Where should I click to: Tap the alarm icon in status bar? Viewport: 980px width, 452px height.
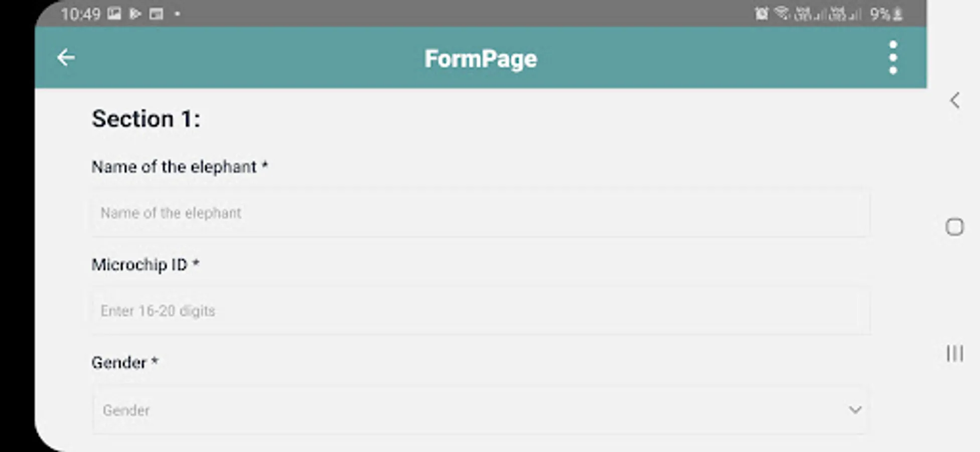[761, 14]
